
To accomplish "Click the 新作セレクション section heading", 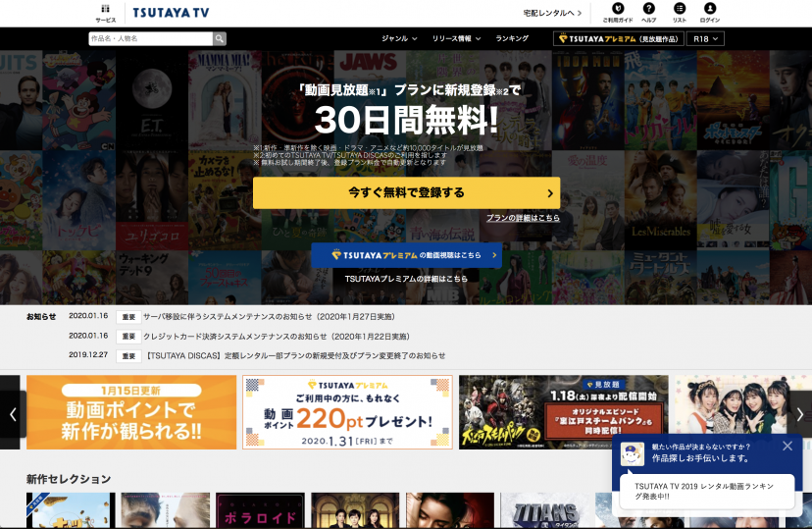I will pos(69,479).
